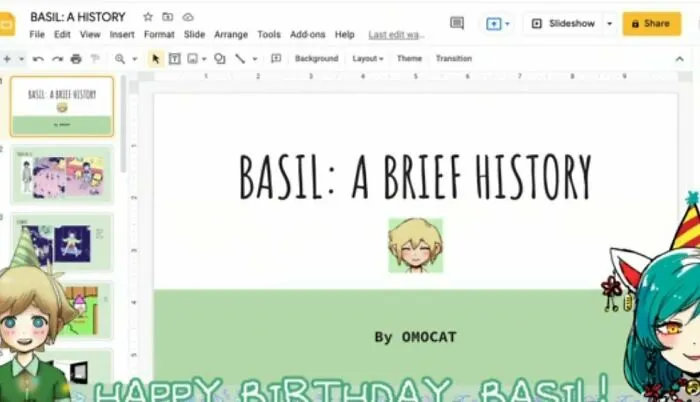
Task: Open the Last edit link
Action: (x=396, y=35)
